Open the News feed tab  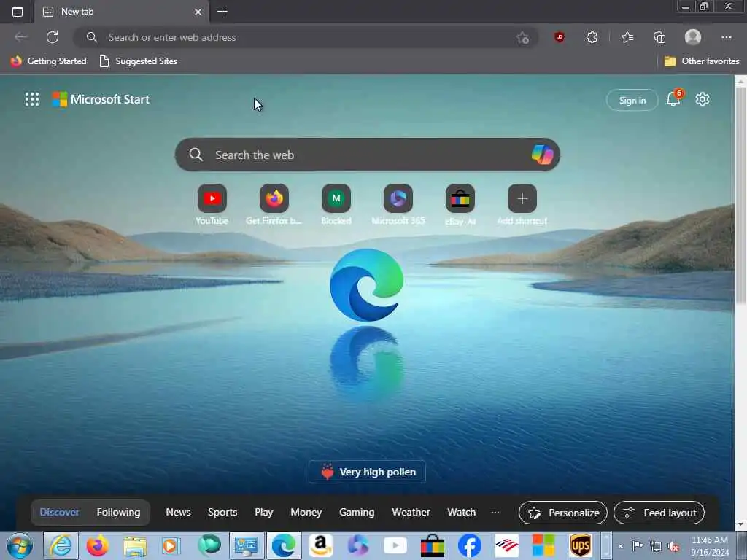(178, 512)
